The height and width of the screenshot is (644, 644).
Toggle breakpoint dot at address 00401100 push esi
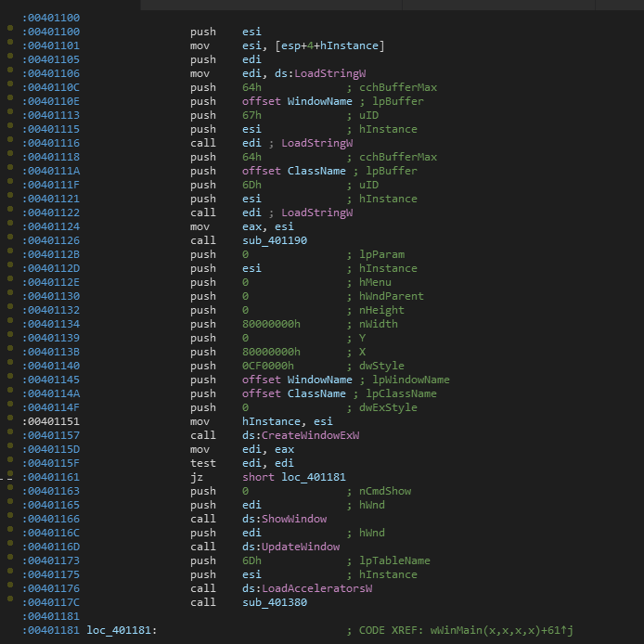(9, 32)
